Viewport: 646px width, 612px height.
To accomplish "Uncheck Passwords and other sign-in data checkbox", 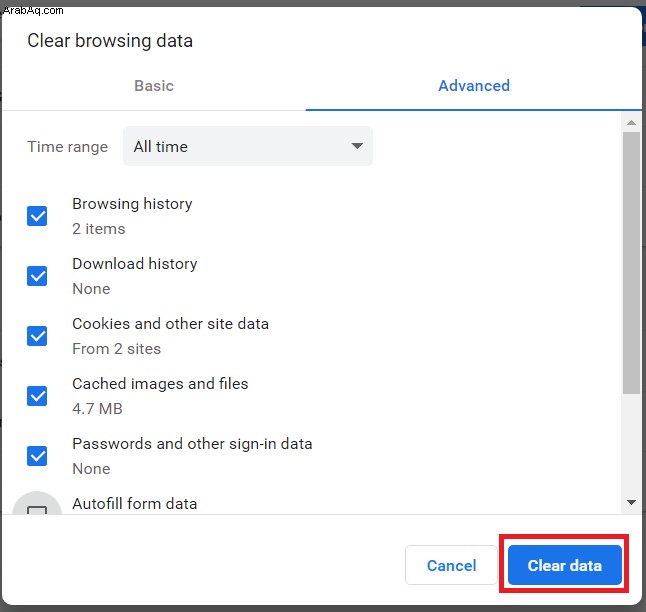I will click(37, 456).
